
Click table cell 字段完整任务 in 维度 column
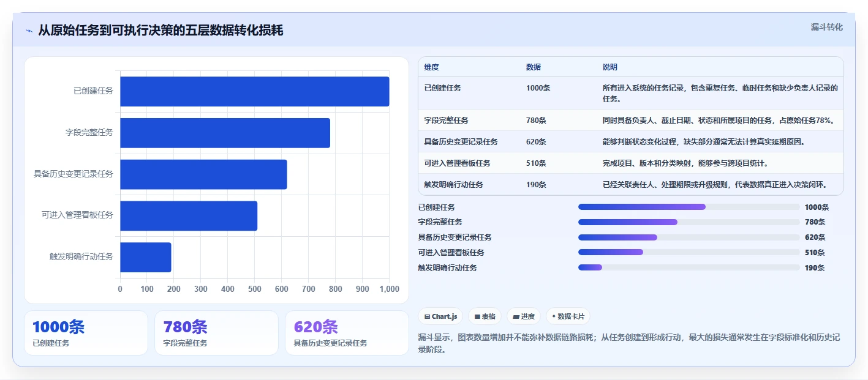[447, 121]
